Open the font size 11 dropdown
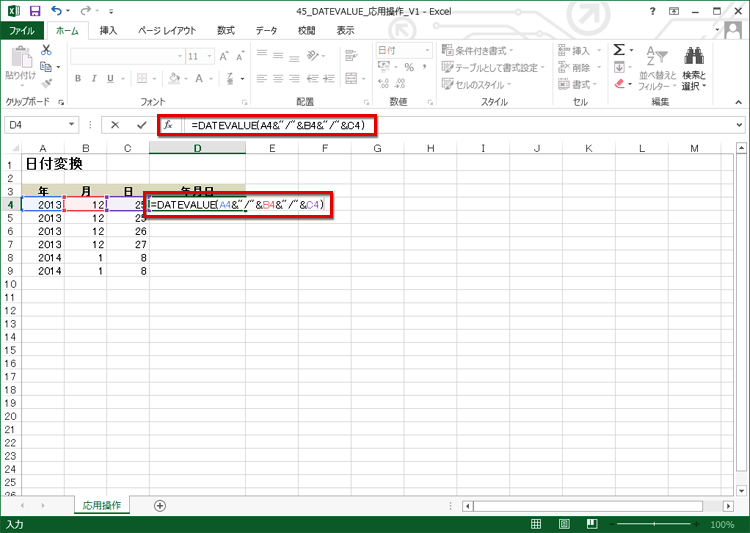This screenshot has height=533, width=750. click(210, 56)
